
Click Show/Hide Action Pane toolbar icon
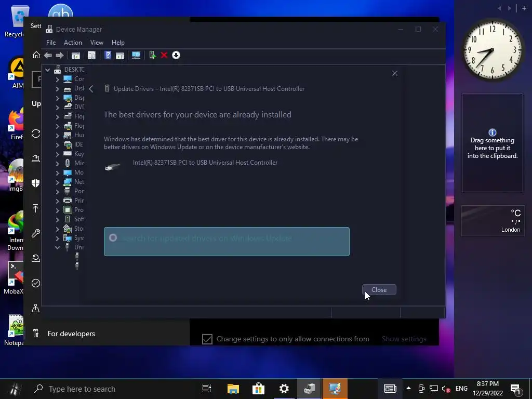tap(120, 55)
